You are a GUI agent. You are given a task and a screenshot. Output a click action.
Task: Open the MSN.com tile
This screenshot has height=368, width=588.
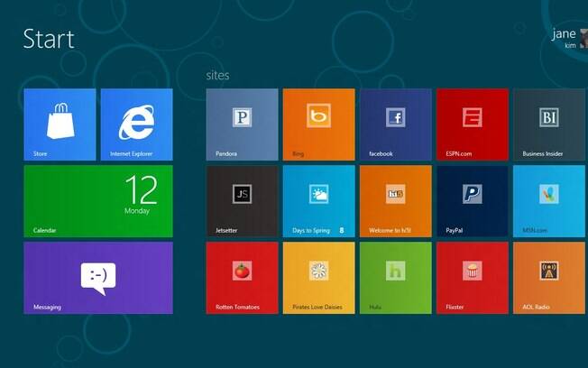[549, 201]
